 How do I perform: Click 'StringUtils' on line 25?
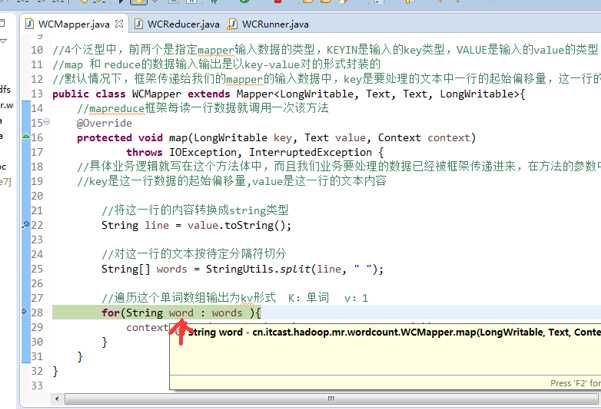click(x=240, y=269)
